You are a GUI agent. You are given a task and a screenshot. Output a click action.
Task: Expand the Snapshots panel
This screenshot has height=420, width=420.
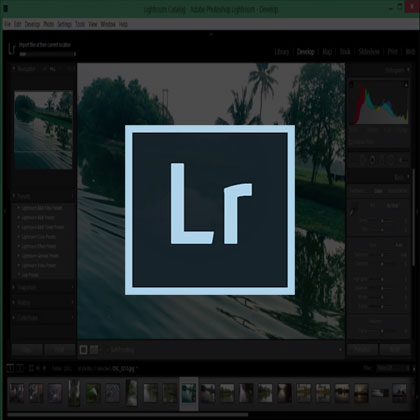coord(14,287)
